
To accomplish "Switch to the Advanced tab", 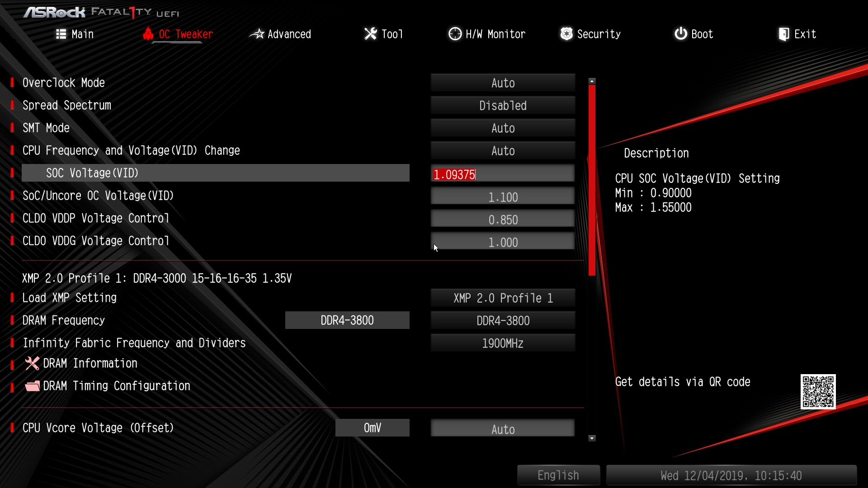I will [x=280, y=34].
